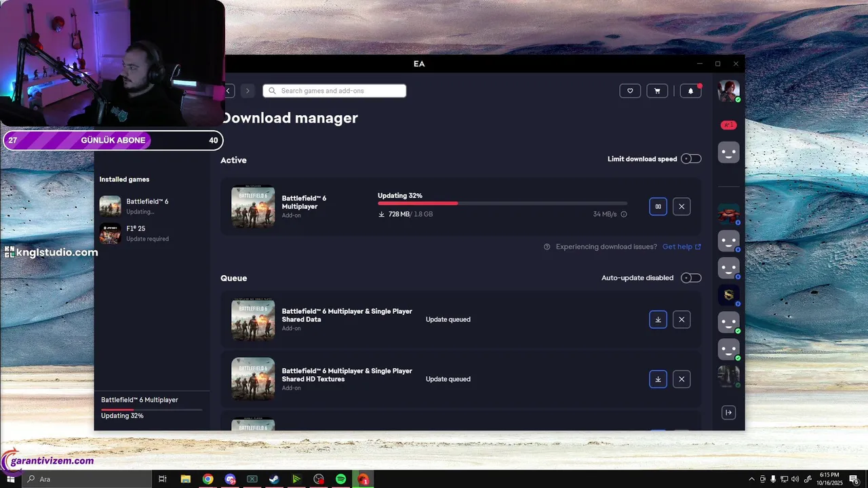Click the Shared HD Textures add-on title

click(347, 375)
